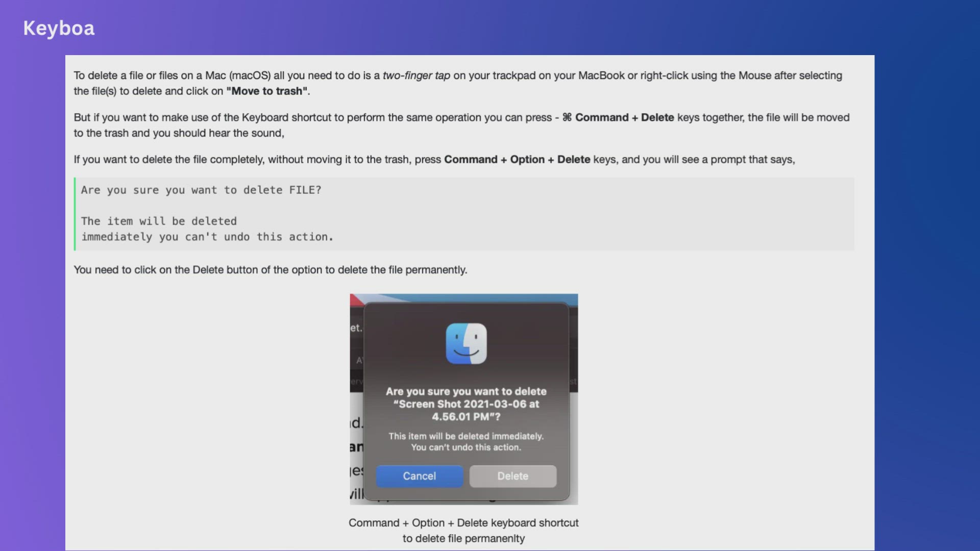Screen dimensions: 980x551
Task: Click caption 'Command + Option + Delete keyboard shortcut'
Action: pyautogui.click(x=463, y=523)
